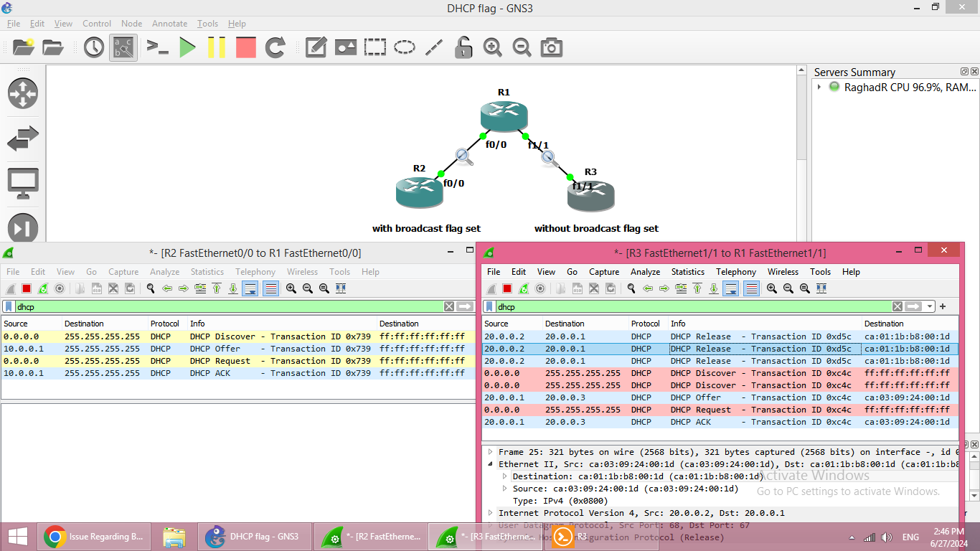Suspend all nodes using yellow pause icon
Image resolution: width=980 pixels, height=551 pixels.
click(x=216, y=48)
